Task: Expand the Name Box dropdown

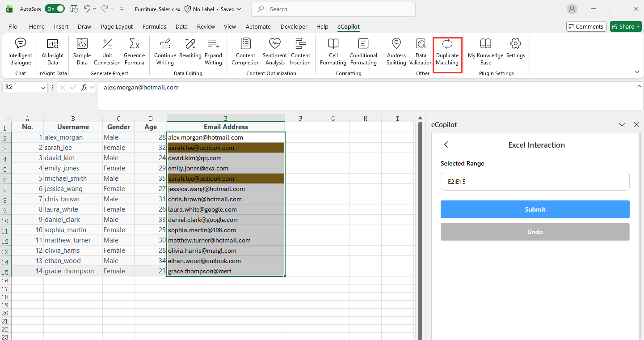Action: pos(43,88)
